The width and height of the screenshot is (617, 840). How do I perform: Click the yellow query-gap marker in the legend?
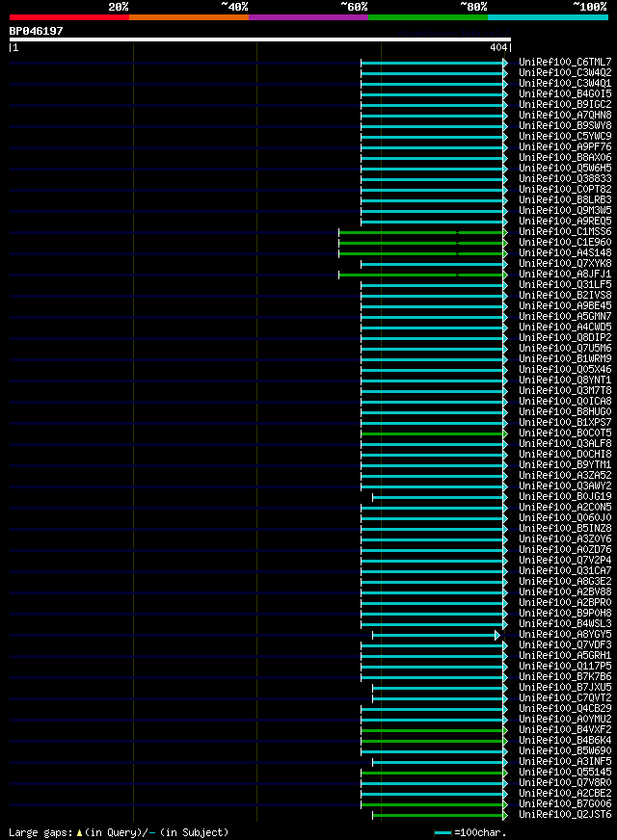pos(79,833)
